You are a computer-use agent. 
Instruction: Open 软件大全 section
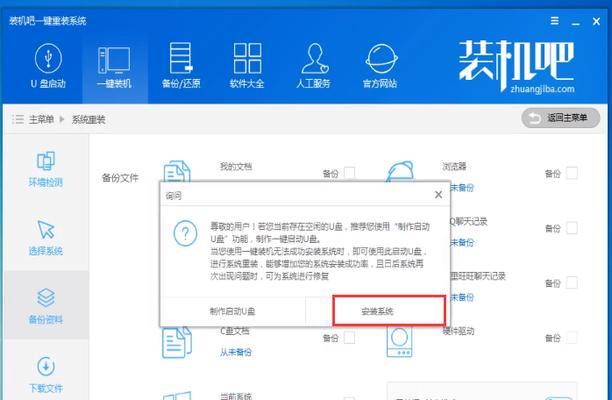(x=247, y=66)
